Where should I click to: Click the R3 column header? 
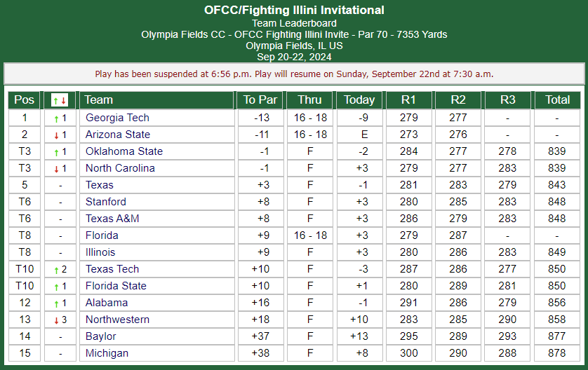508,100
